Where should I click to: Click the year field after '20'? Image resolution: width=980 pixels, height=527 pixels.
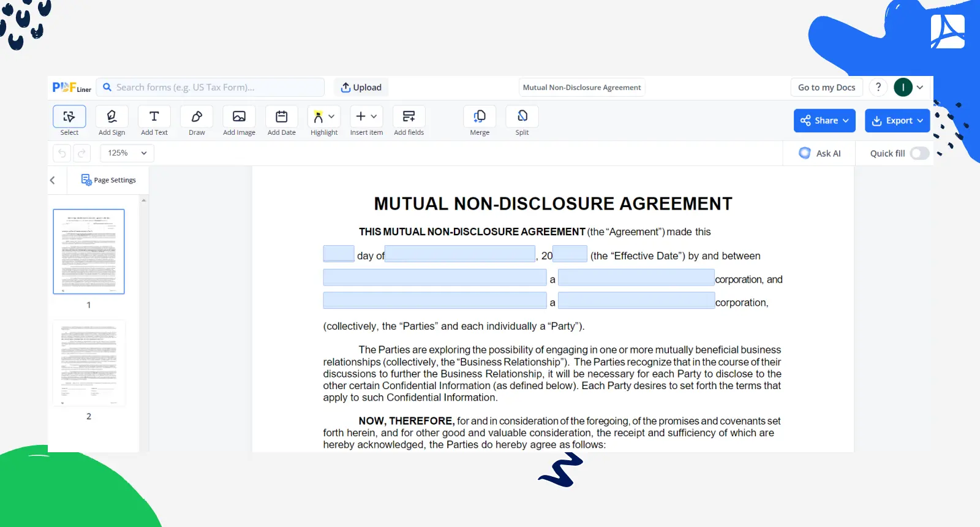pos(570,254)
